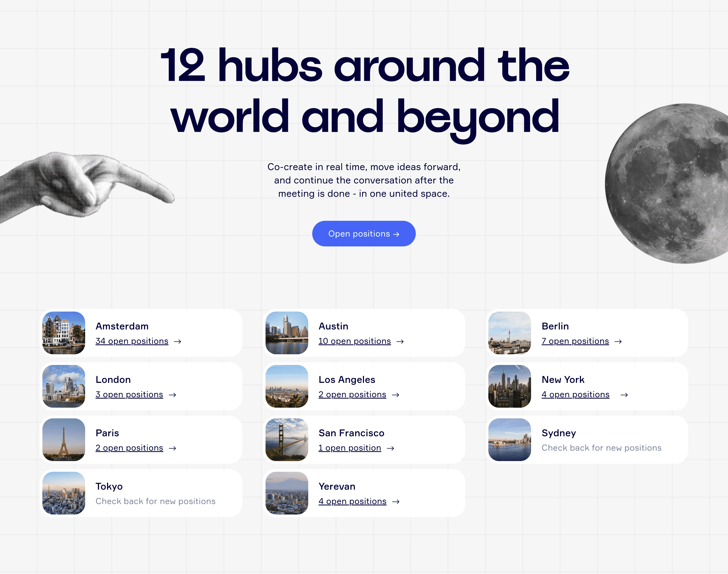Select the San Francisco city name
The height and width of the screenshot is (574, 728).
point(351,433)
